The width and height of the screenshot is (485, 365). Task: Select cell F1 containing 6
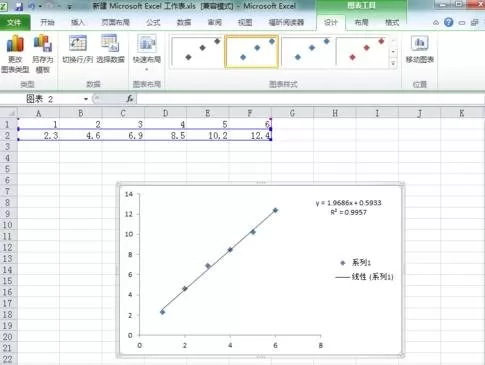(x=250, y=124)
